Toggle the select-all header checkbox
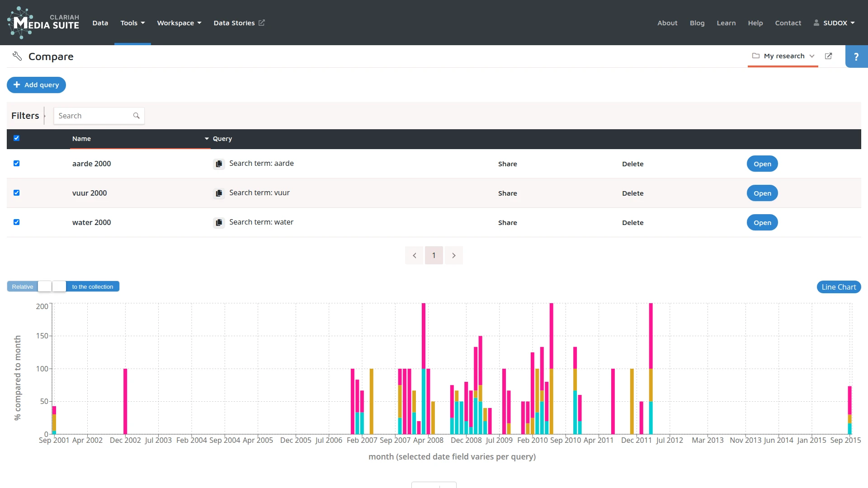868x488 pixels. coord(17,138)
